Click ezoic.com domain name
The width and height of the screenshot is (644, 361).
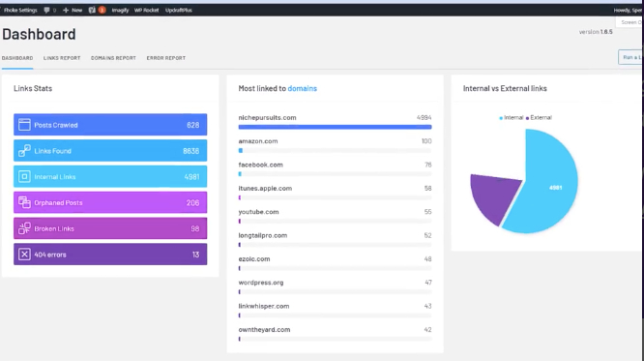(253, 259)
